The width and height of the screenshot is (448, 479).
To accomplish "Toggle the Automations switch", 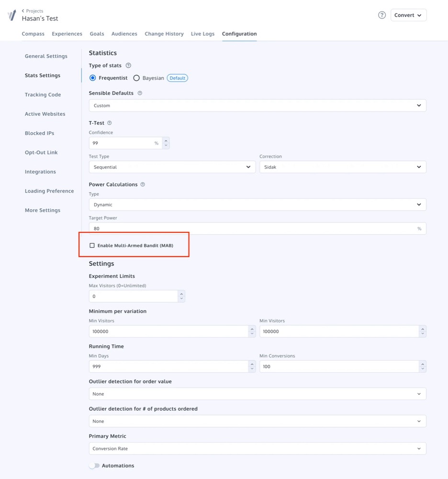I will 94,466.
